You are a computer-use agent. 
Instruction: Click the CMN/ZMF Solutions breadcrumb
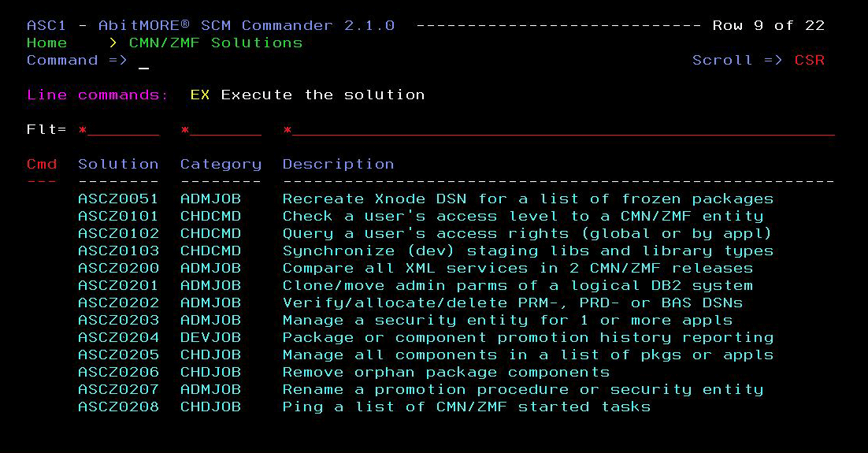[216, 43]
